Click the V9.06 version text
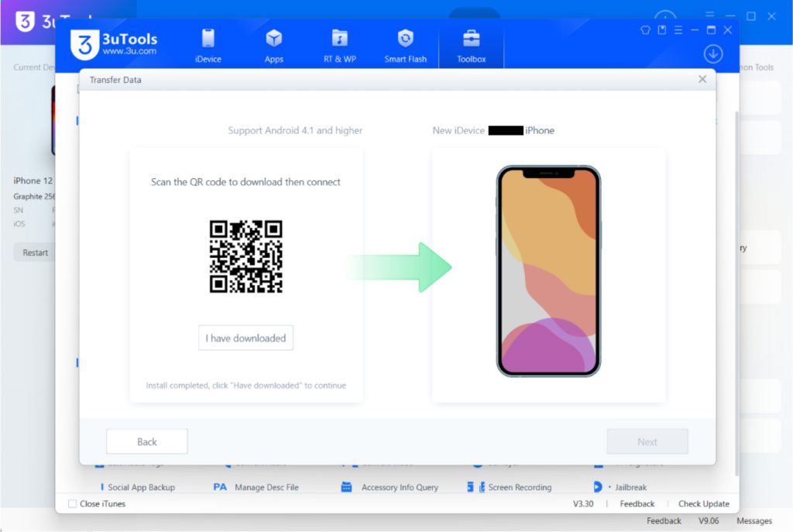The height and width of the screenshot is (532, 793). [709, 521]
